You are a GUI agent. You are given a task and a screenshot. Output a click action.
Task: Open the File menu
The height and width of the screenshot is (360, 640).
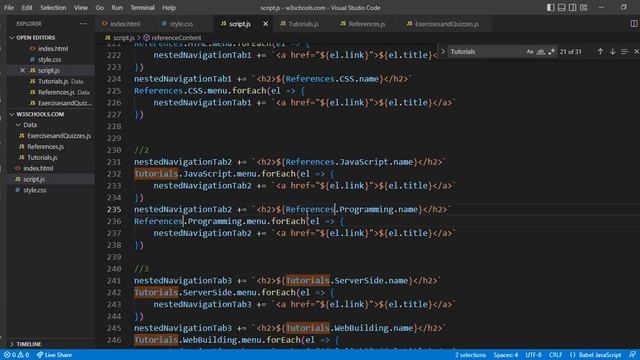pos(9,7)
